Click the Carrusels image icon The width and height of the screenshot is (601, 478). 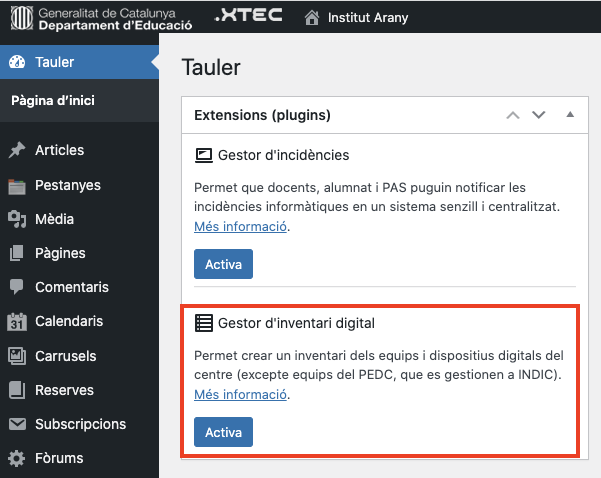pyautogui.click(x=17, y=356)
